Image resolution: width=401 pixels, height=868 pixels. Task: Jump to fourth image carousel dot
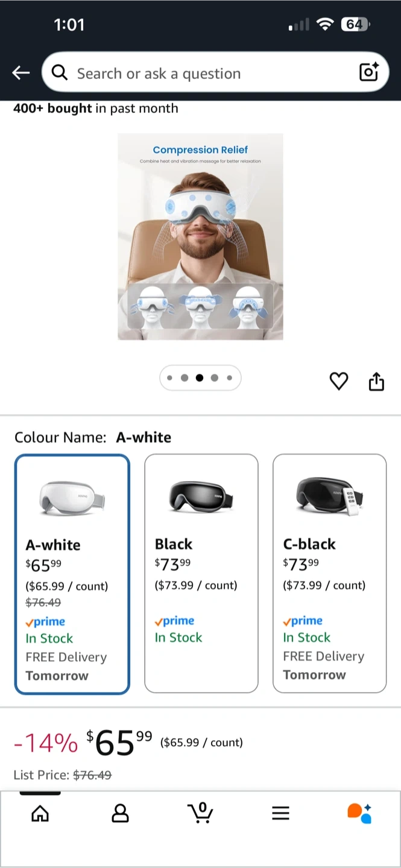215,378
